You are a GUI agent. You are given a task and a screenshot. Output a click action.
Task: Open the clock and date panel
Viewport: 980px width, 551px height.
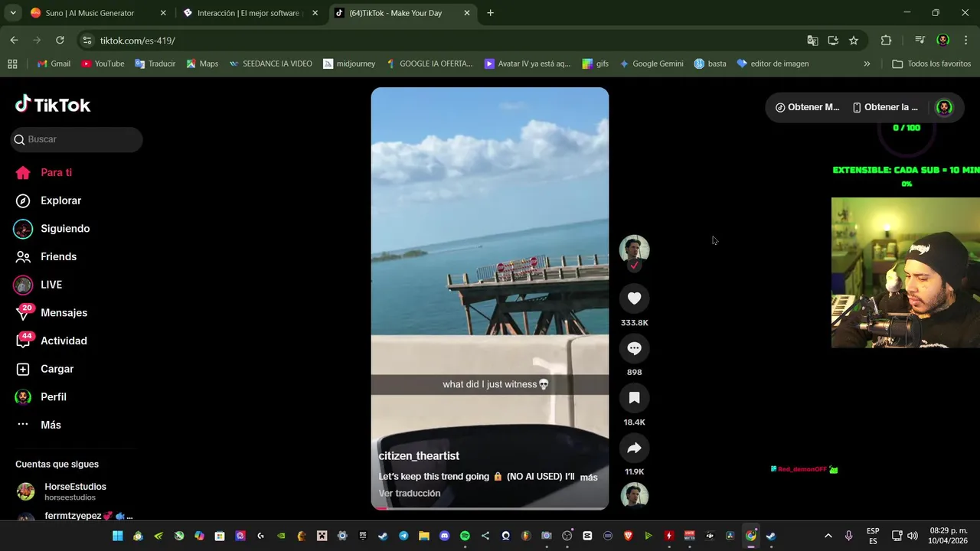pyautogui.click(x=947, y=536)
